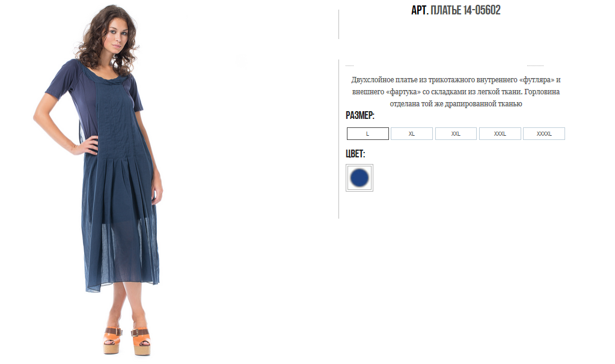Click the title АРТ. ПЛАТЬЕ 14-05602
The image size is (615, 364).
[x=456, y=10]
